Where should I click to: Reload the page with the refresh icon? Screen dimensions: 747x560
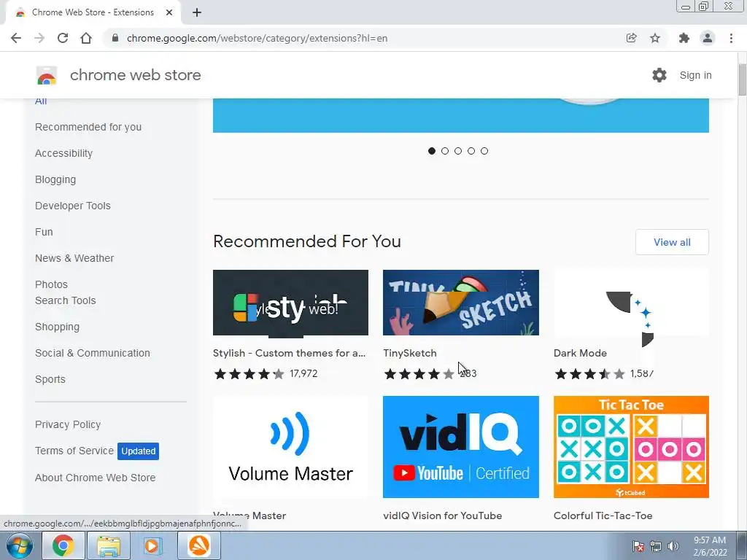(63, 38)
